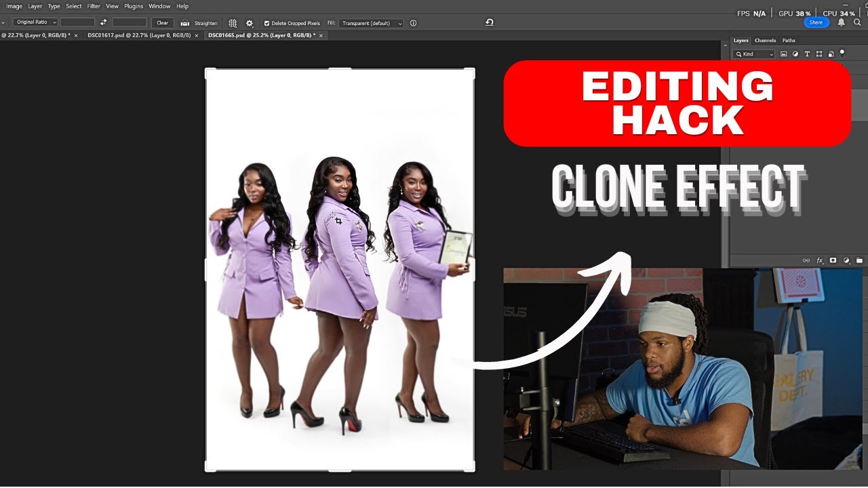This screenshot has height=488, width=868.
Task: Open the Window menu
Action: [x=159, y=6]
